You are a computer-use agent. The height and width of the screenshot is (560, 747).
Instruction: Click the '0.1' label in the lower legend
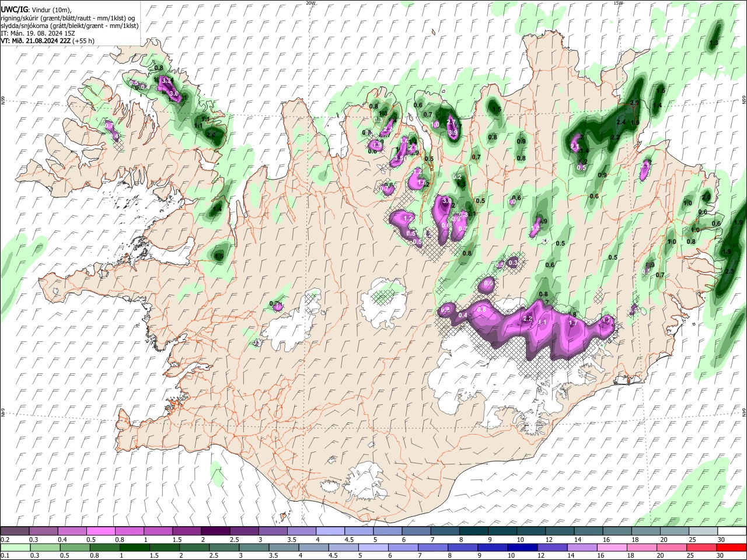point(5,555)
